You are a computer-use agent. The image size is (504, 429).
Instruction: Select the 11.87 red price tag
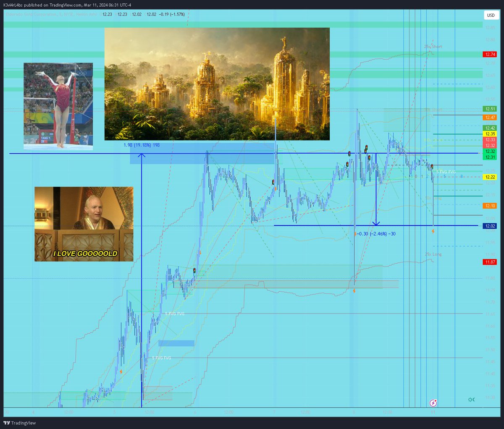[x=490, y=262]
